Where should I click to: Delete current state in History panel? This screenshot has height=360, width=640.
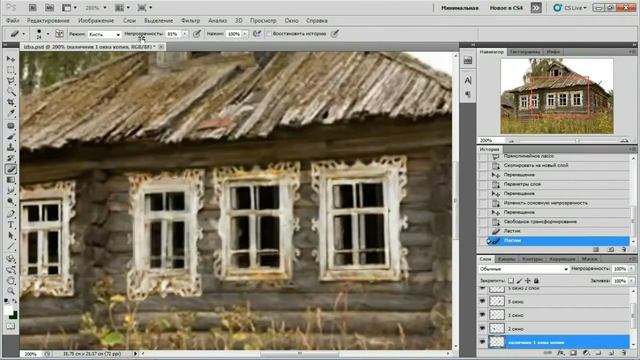tap(624, 249)
